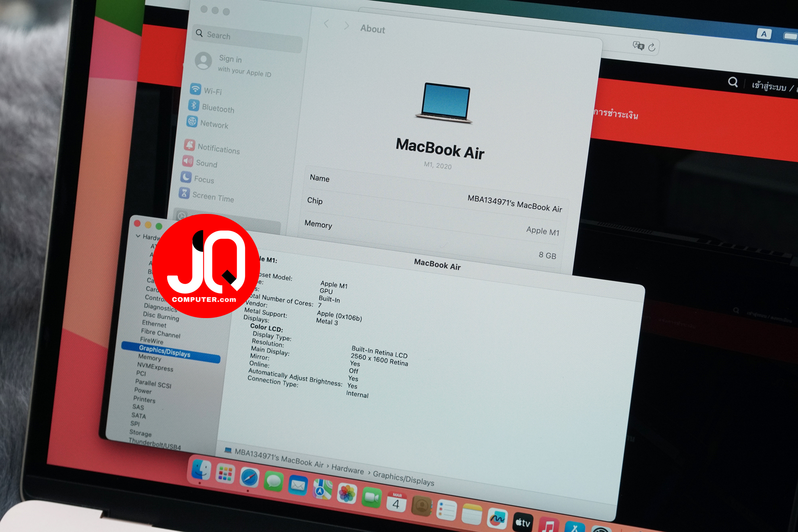Image resolution: width=798 pixels, height=532 pixels.
Task: Click the computer name MBA134971's MacBook Air
Action: pos(515,204)
